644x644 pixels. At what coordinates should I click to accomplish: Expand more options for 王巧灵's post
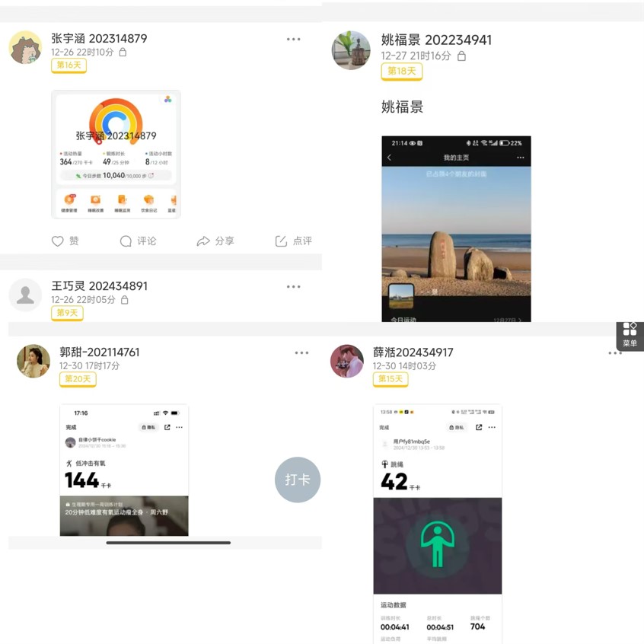pos(293,287)
